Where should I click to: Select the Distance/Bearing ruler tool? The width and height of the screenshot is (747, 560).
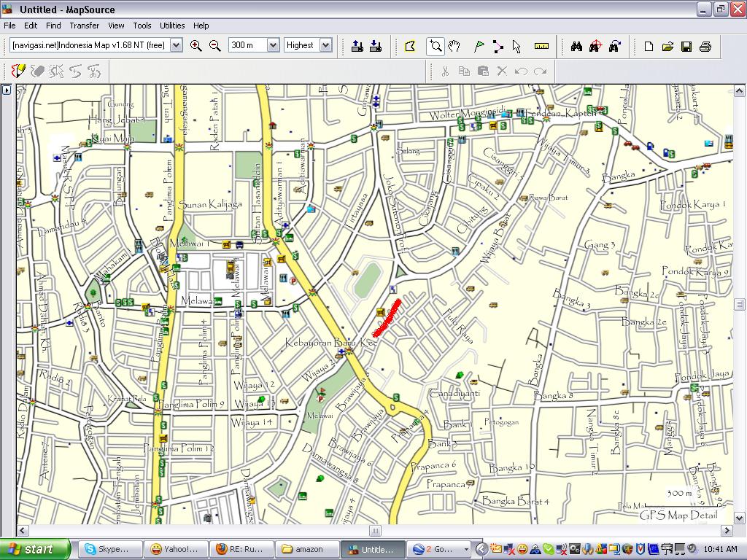tap(541, 46)
